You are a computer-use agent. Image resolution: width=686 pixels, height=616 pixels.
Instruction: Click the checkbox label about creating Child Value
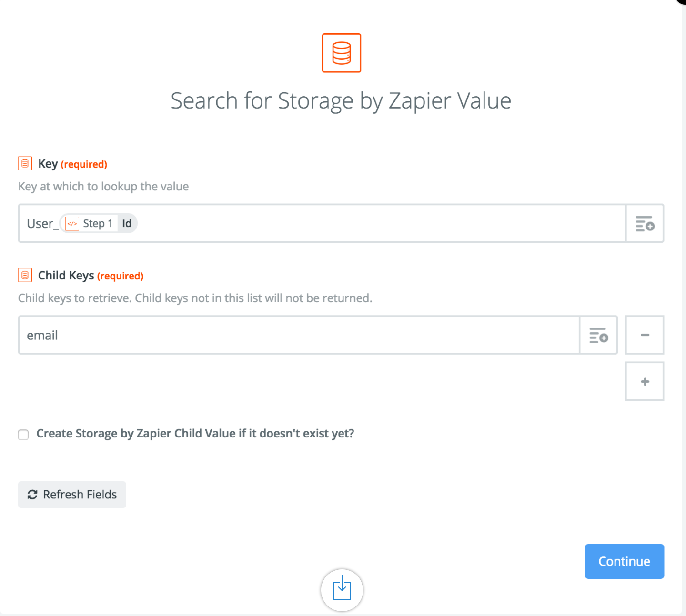(x=195, y=434)
